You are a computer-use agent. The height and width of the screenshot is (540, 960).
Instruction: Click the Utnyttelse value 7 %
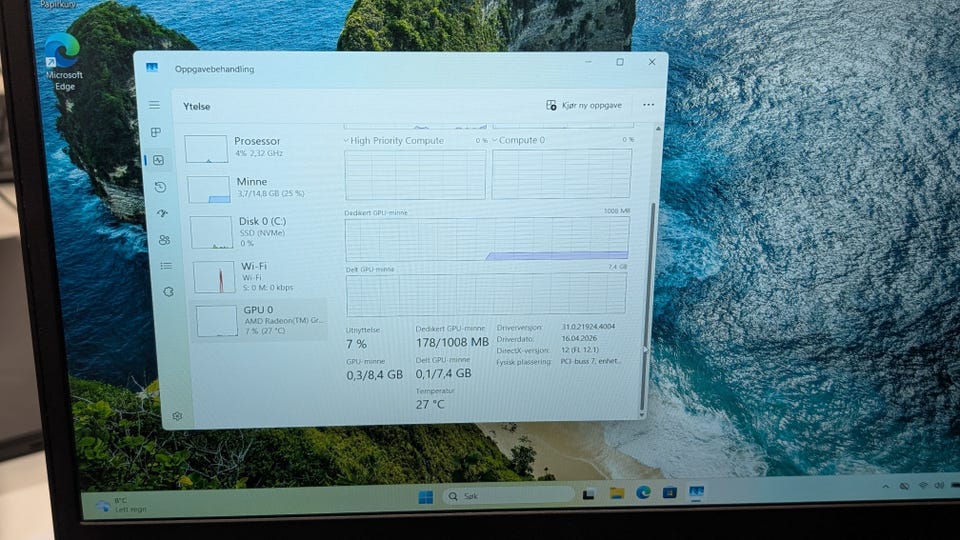tap(356, 344)
